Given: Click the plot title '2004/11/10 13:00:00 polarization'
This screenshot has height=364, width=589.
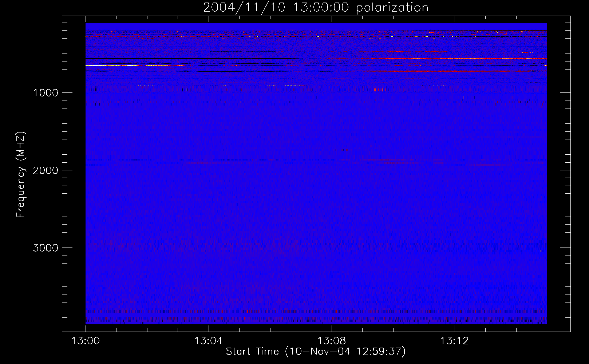Looking at the screenshot, I should click(x=316, y=8).
